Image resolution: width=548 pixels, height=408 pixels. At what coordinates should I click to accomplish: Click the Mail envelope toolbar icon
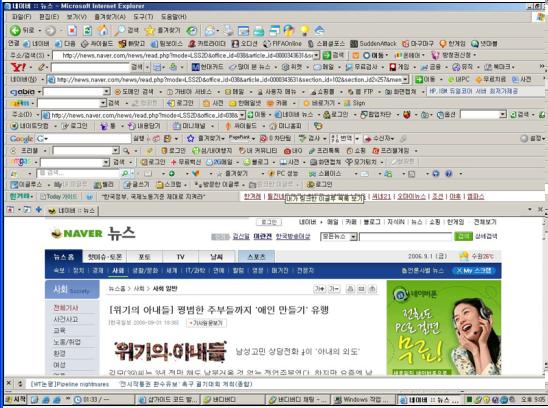pyautogui.click(x=210, y=31)
